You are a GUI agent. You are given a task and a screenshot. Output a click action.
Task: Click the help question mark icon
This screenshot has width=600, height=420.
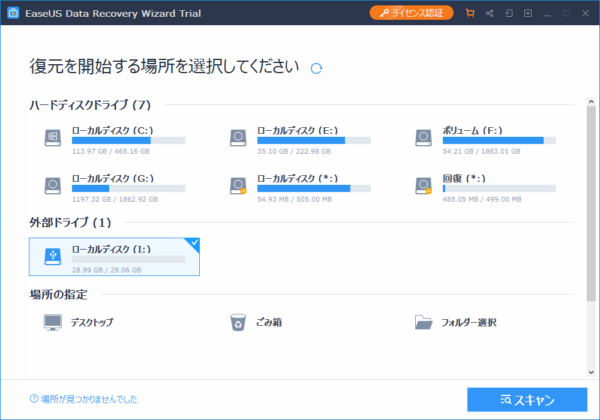click(x=34, y=399)
